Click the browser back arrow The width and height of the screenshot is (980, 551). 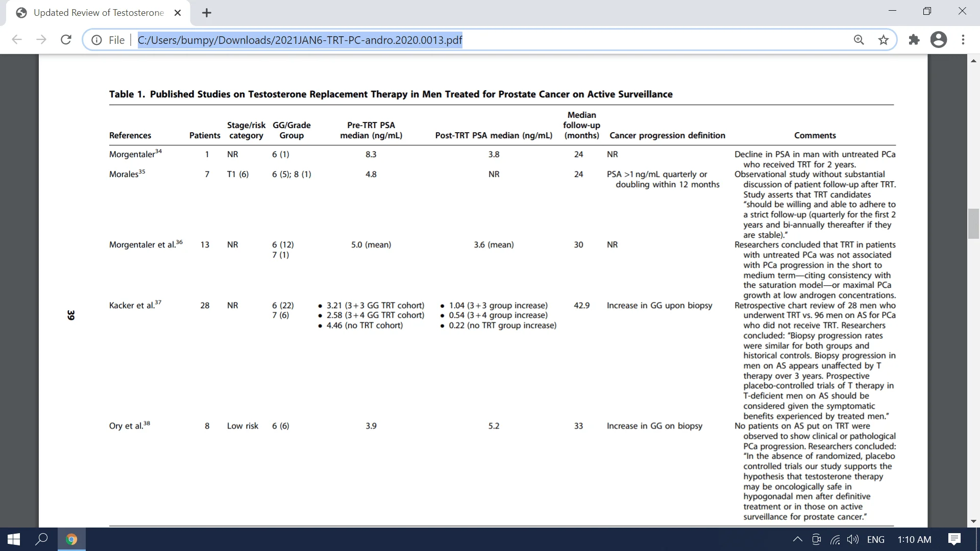coord(17,40)
